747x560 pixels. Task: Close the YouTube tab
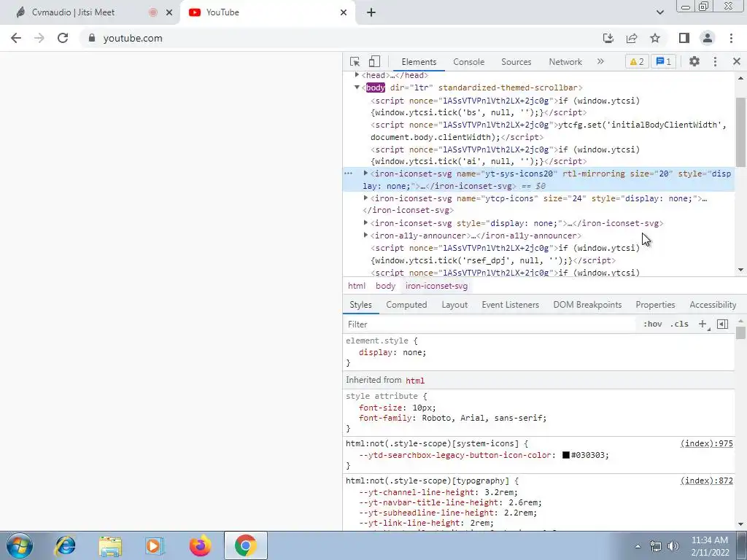344,12
